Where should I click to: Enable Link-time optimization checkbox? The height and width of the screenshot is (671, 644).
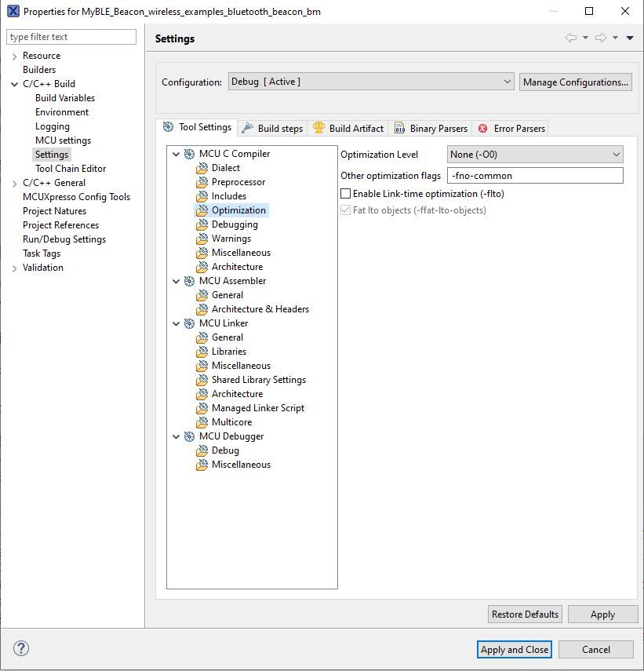tap(345, 193)
